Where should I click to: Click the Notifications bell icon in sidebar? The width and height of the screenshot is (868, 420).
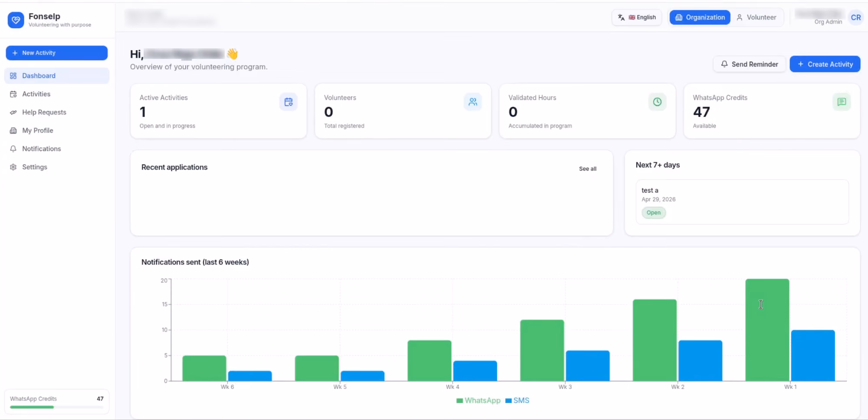tap(13, 149)
